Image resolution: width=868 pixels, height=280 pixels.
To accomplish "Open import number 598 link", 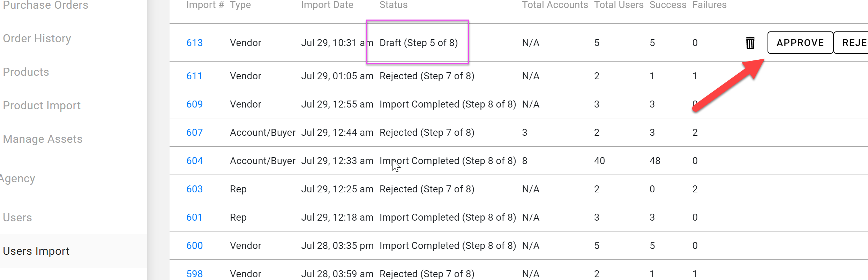I will (194, 274).
